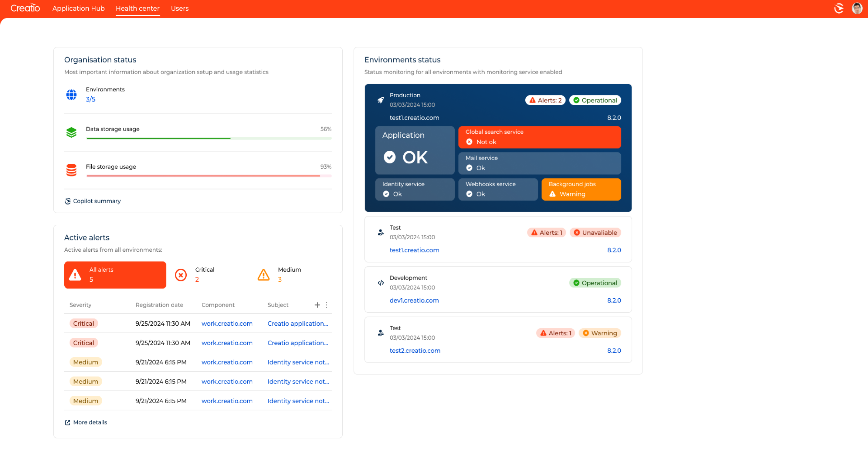Select the Environments globe icon
The width and height of the screenshot is (868, 473).
[x=71, y=95]
